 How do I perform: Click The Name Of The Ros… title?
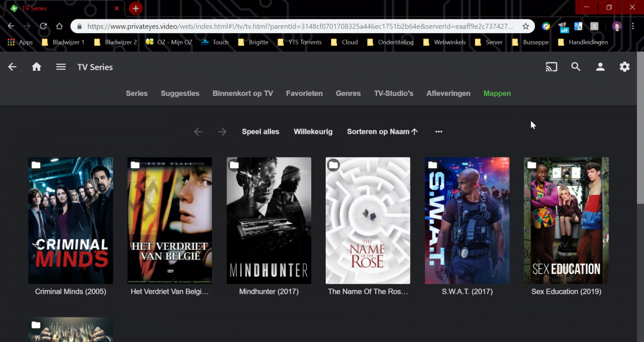pos(368,292)
